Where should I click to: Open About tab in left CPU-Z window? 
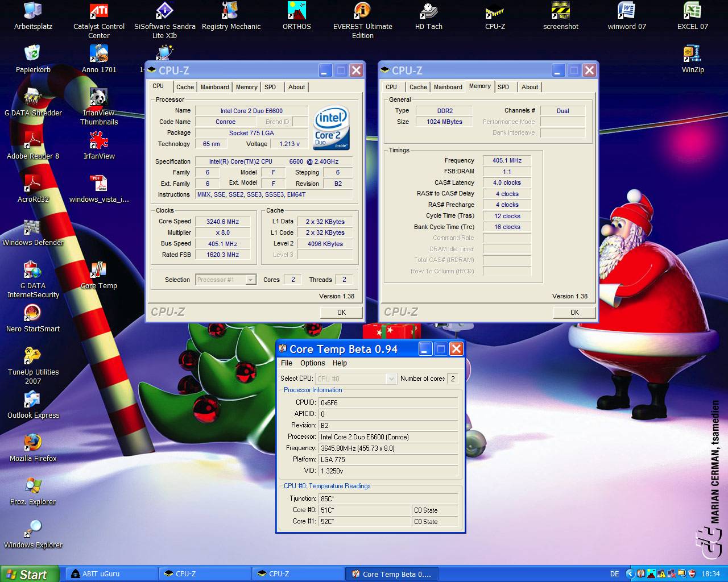297,87
